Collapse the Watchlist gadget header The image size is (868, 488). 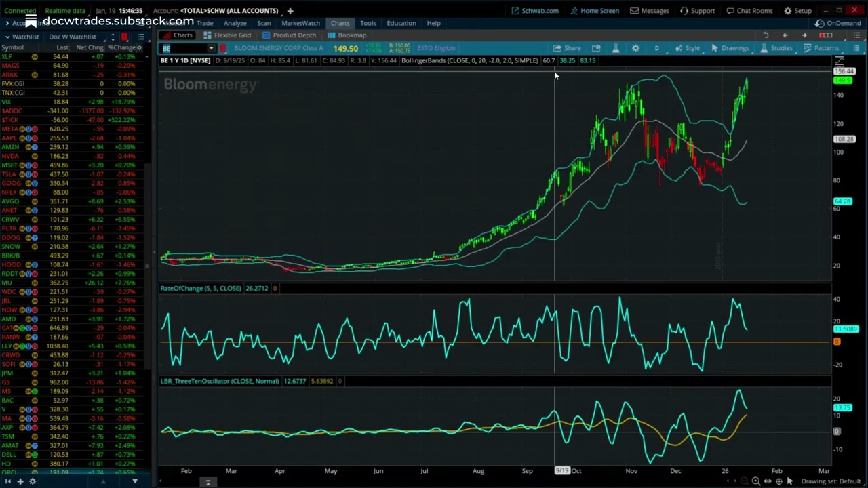pyautogui.click(x=22, y=37)
